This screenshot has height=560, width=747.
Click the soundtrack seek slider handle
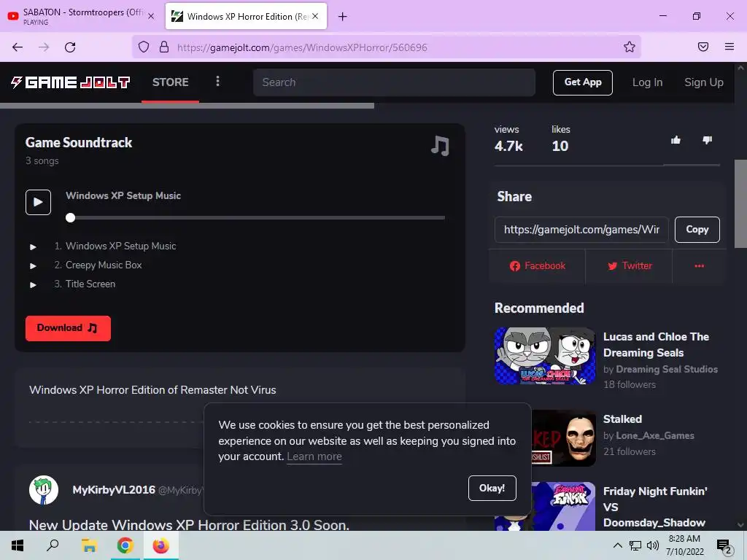coord(71,217)
